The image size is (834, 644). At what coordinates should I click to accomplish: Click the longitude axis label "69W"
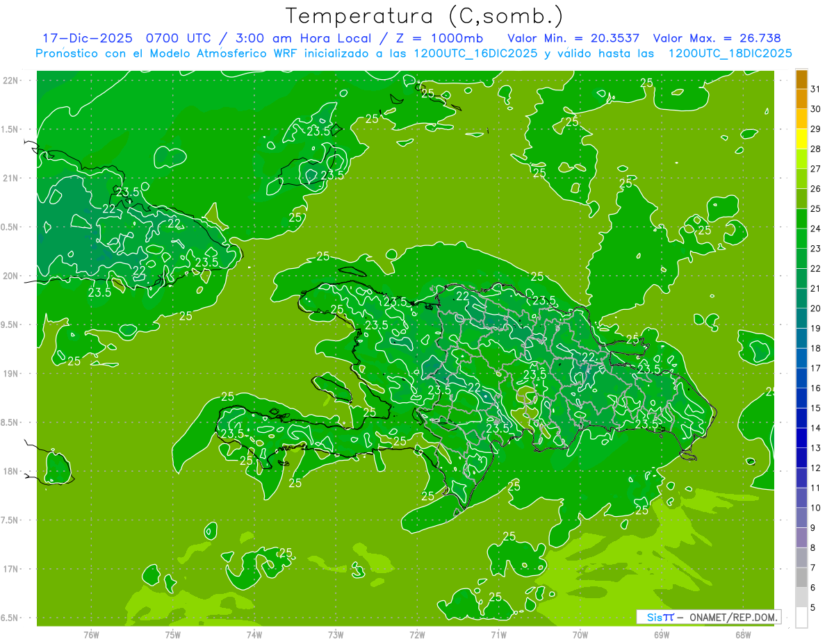[662, 634]
